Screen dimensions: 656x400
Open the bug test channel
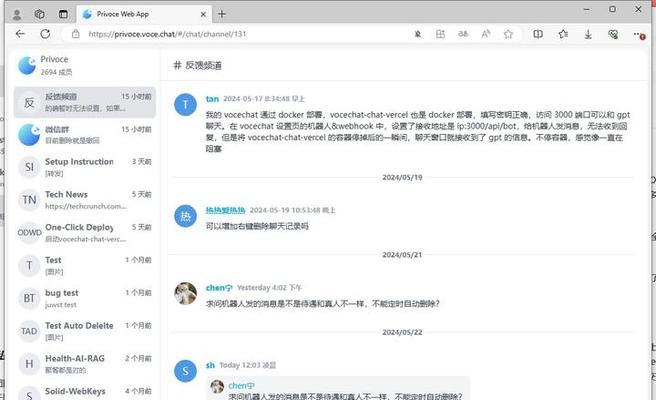(85, 298)
